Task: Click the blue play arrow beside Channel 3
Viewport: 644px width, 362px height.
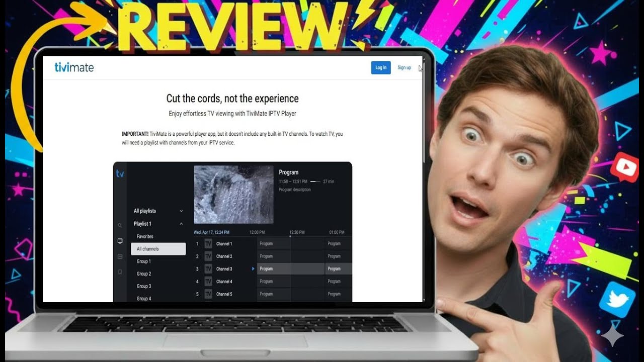Action: [x=253, y=269]
